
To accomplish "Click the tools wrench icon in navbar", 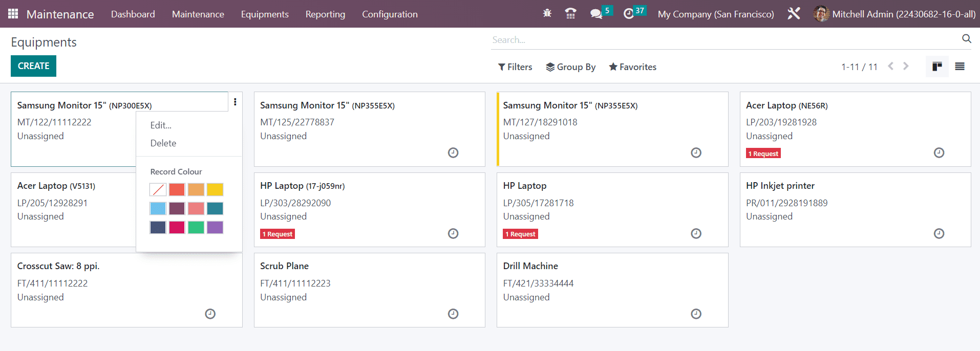I will click(x=794, y=14).
